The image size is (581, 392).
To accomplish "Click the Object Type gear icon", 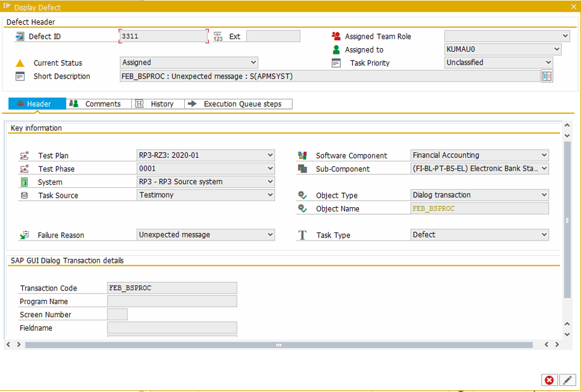I will pos(302,195).
